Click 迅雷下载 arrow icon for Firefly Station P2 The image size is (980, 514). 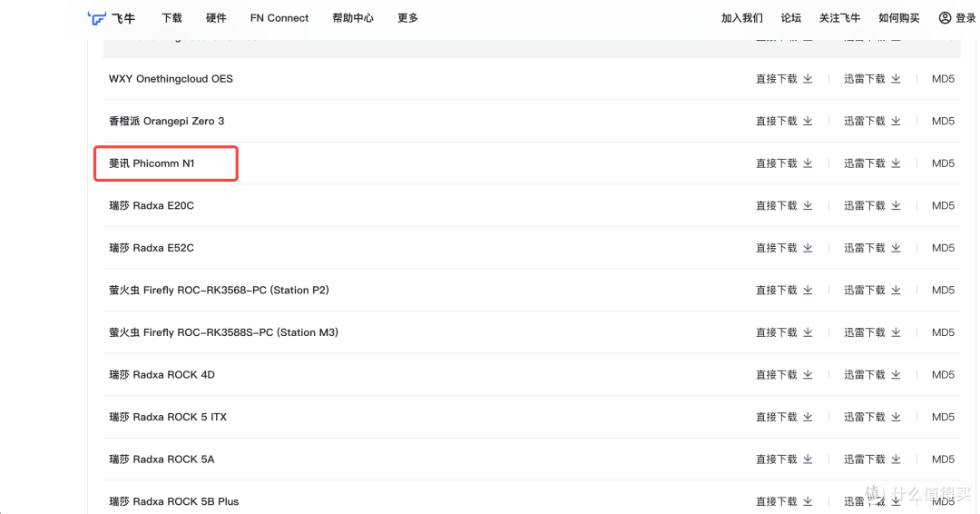tap(897, 290)
